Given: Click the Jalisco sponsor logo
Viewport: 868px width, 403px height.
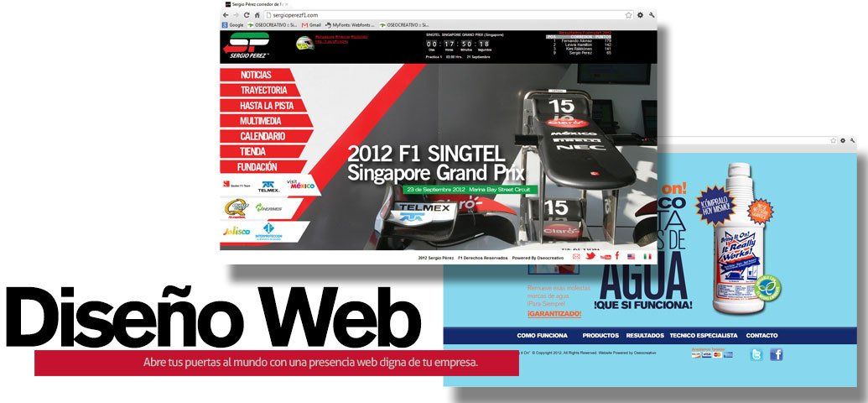Looking at the screenshot, I should [x=236, y=231].
